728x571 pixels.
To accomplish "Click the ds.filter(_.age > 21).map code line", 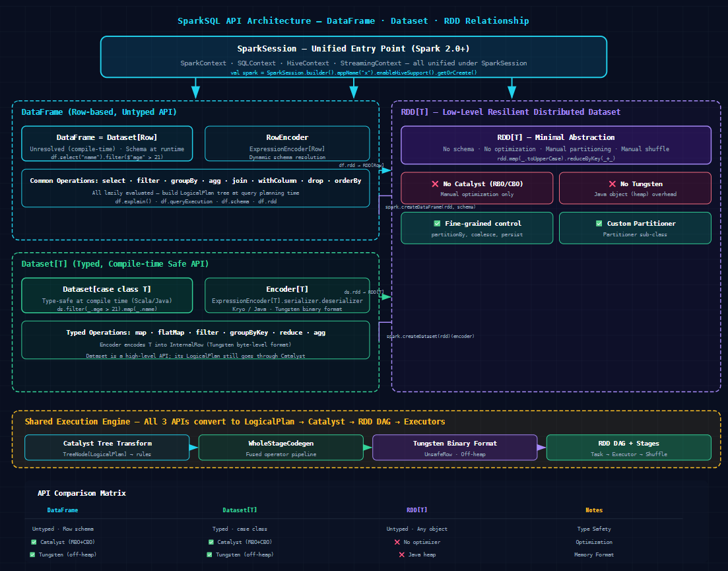I will coord(107,309).
